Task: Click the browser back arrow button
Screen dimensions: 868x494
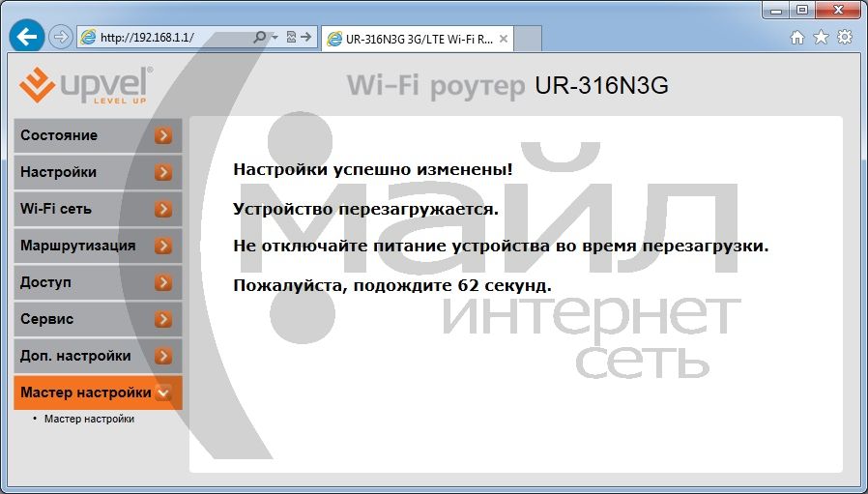Action: click(x=27, y=38)
